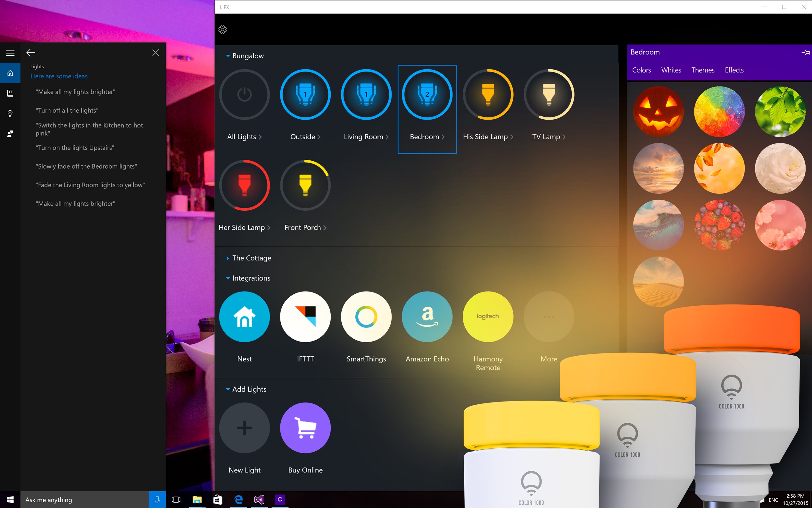Toggle His Side Lamp bulb

pyautogui.click(x=488, y=94)
